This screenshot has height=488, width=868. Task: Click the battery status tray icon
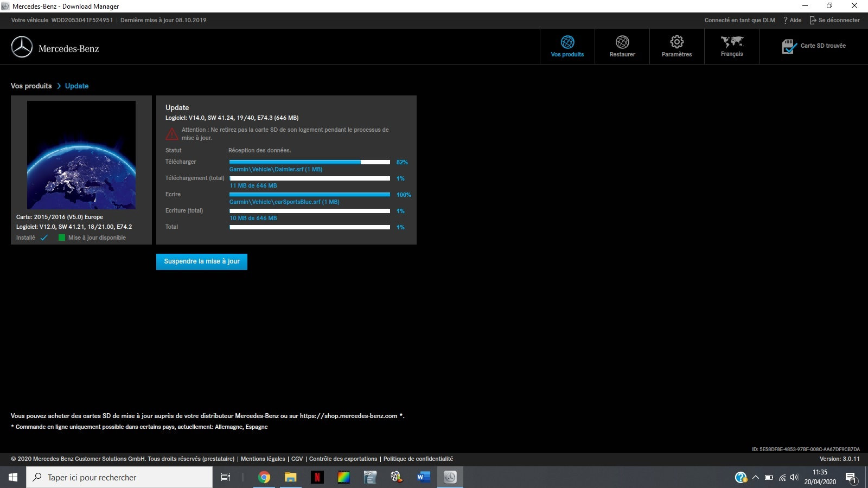click(769, 478)
